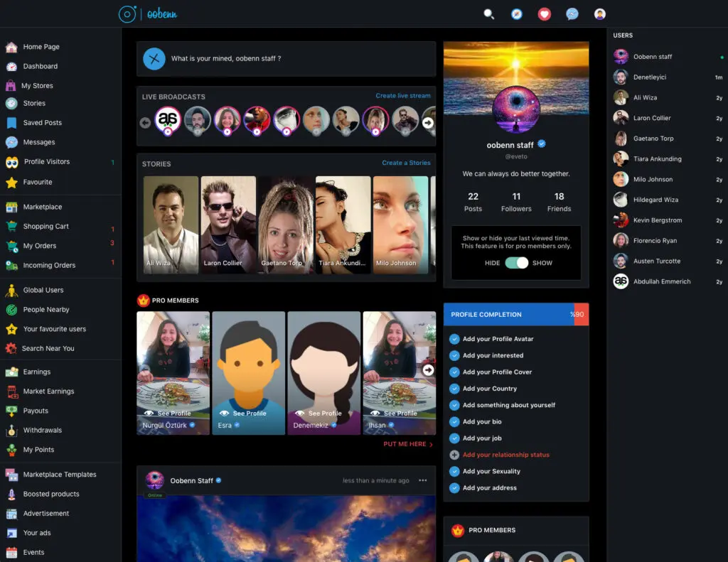Click the search magnifier icon in header
Image resolution: width=728 pixels, height=562 pixels.
point(488,14)
